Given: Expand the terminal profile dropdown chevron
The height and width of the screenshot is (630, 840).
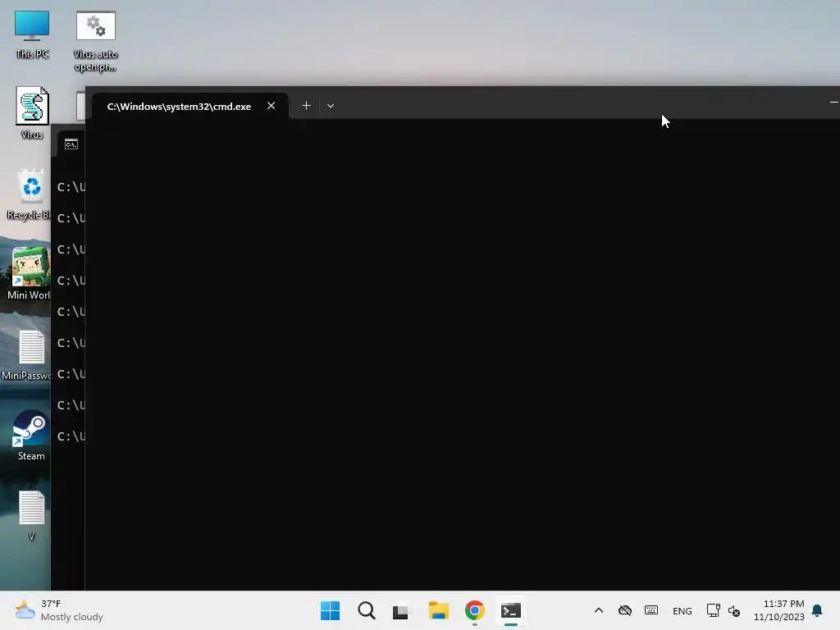Looking at the screenshot, I should coord(331,106).
